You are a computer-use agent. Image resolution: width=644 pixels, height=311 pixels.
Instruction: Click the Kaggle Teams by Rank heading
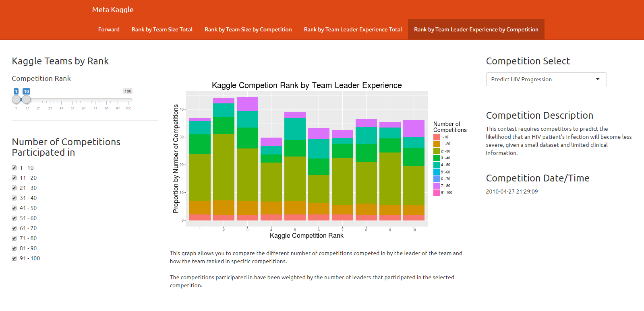pos(60,61)
